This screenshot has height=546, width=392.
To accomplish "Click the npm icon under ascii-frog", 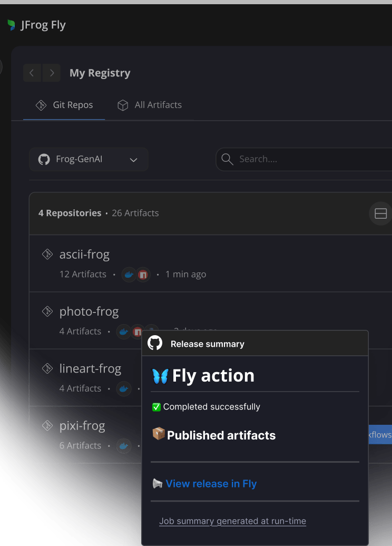I will click(x=142, y=275).
